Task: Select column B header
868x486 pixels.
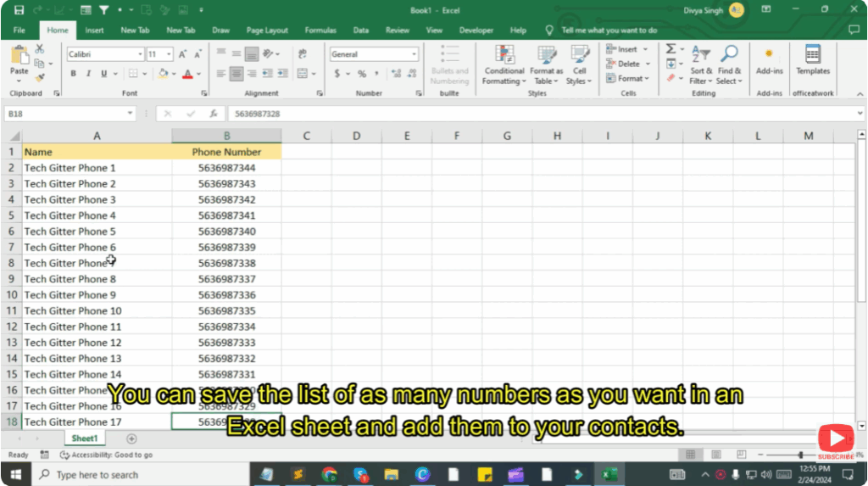Action: point(226,136)
